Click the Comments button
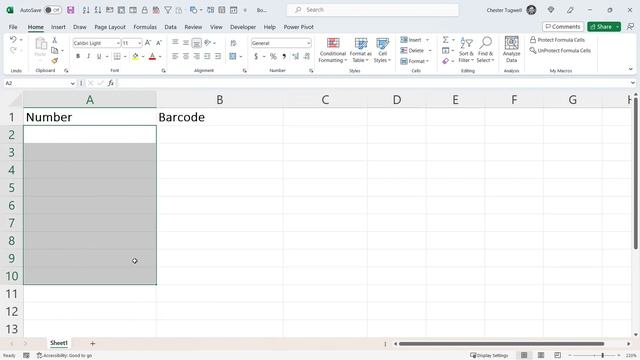This screenshot has width=640, height=360. [562, 27]
